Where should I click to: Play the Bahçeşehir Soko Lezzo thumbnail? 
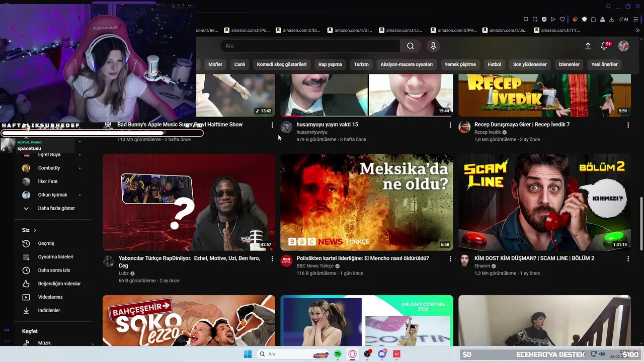pos(189,320)
